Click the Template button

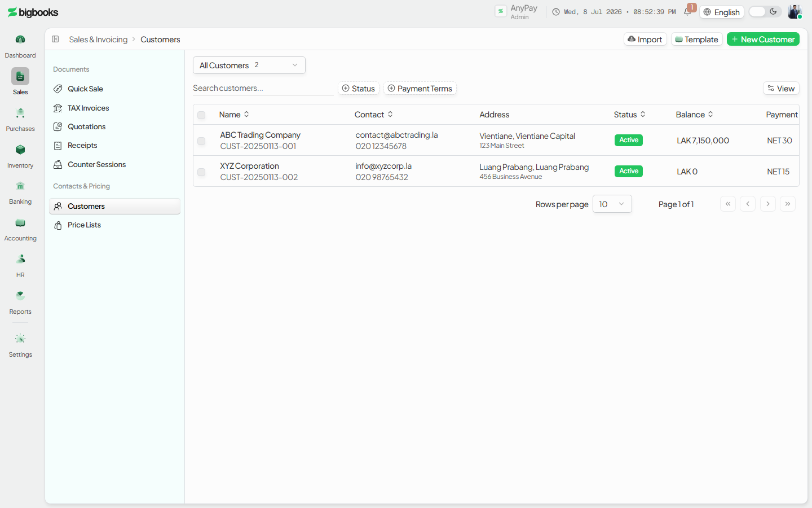point(697,39)
